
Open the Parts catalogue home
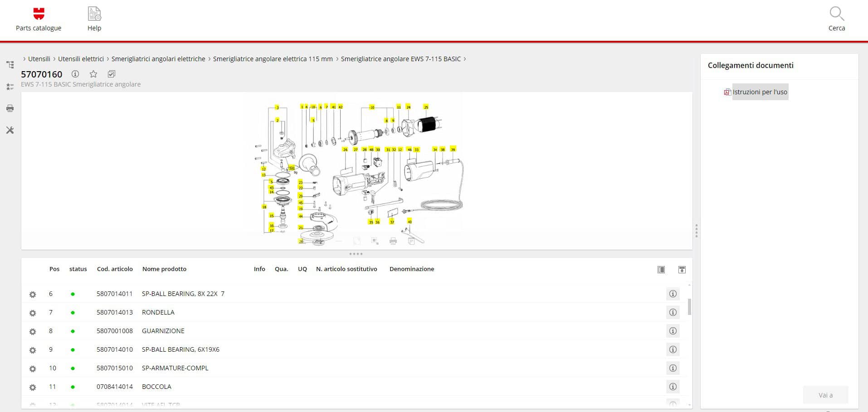[x=39, y=19]
